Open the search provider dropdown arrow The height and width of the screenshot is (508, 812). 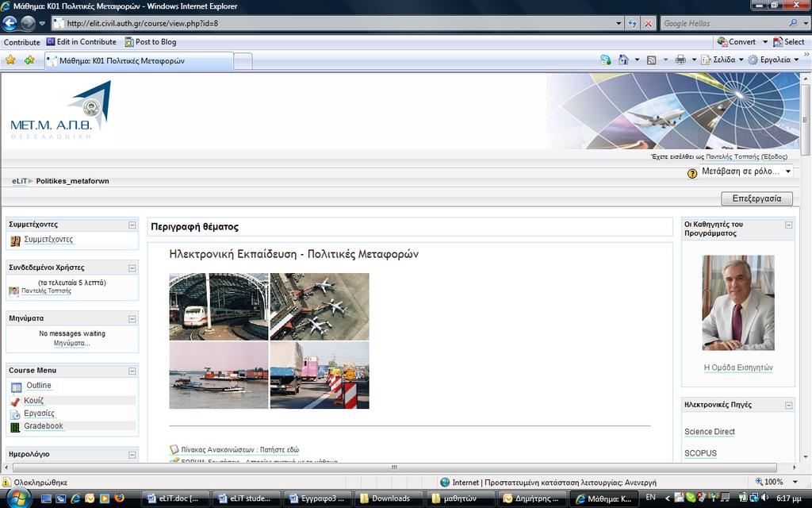[806, 23]
